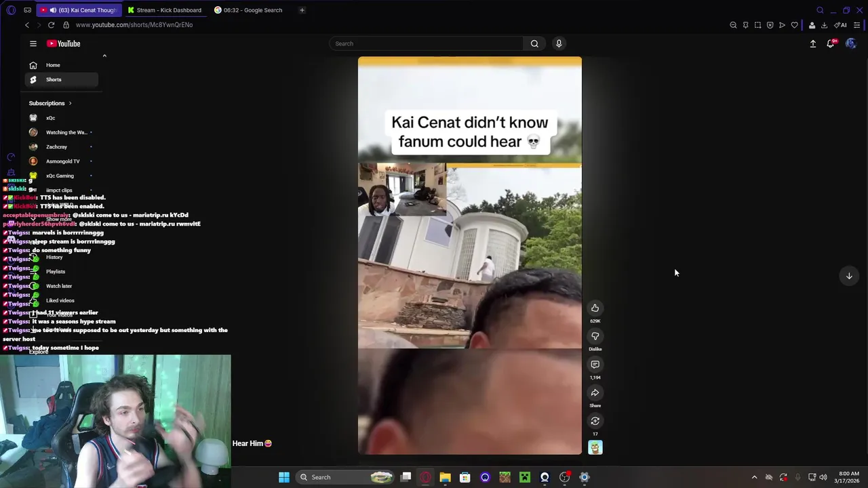Image resolution: width=868 pixels, height=488 pixels.
Task: Open the YouTube hamburger guide menu
Action: 33,43
